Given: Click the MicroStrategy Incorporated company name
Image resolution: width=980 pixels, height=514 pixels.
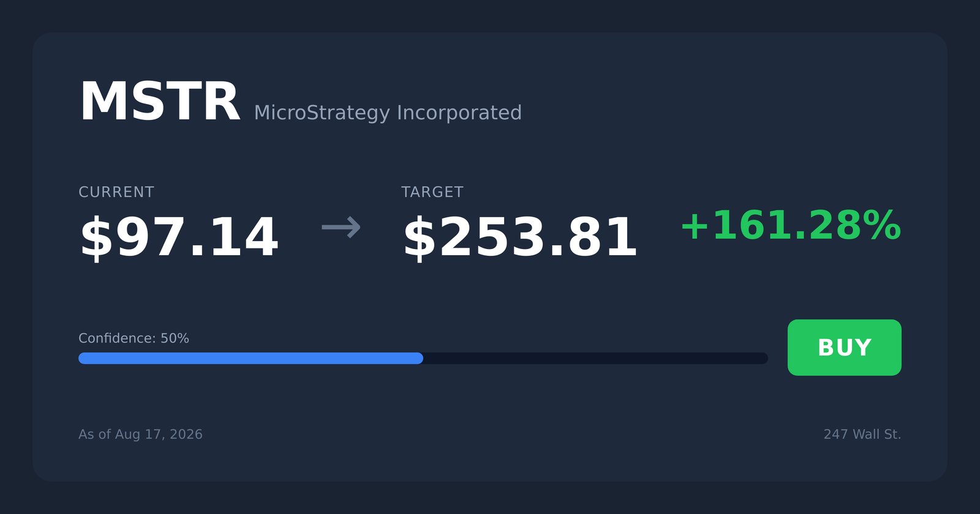Looking at the screenshot, I should coord(388,113).
